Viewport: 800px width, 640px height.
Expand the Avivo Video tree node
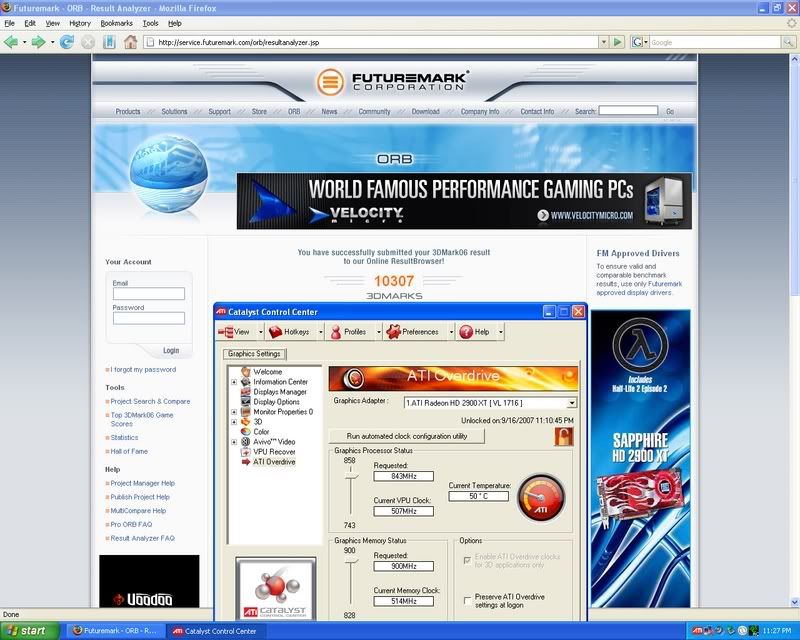click(x=234, y=442)
